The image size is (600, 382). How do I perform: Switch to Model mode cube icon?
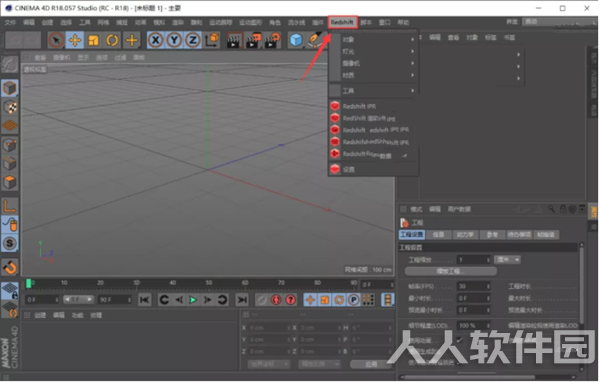point(10,88)
